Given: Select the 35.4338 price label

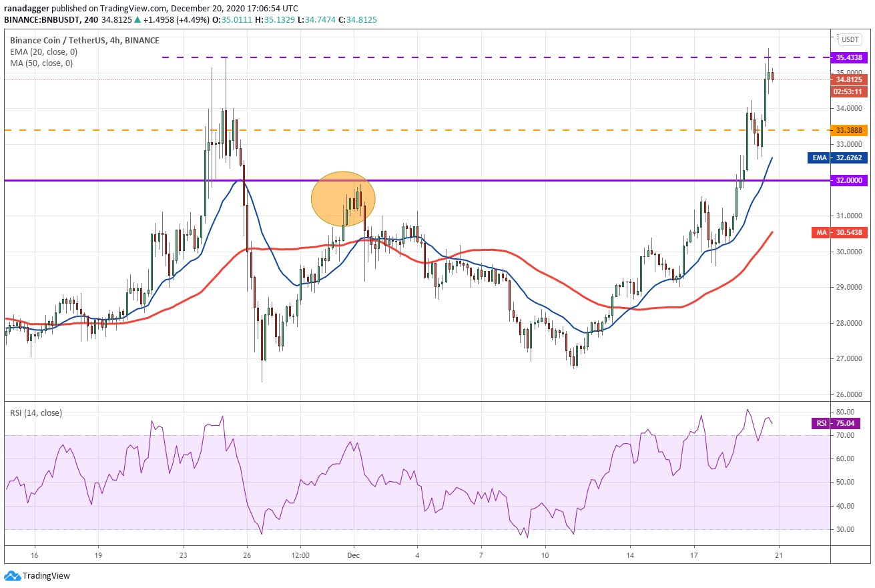Looking at the screenshot, I should tap(847, 57).
